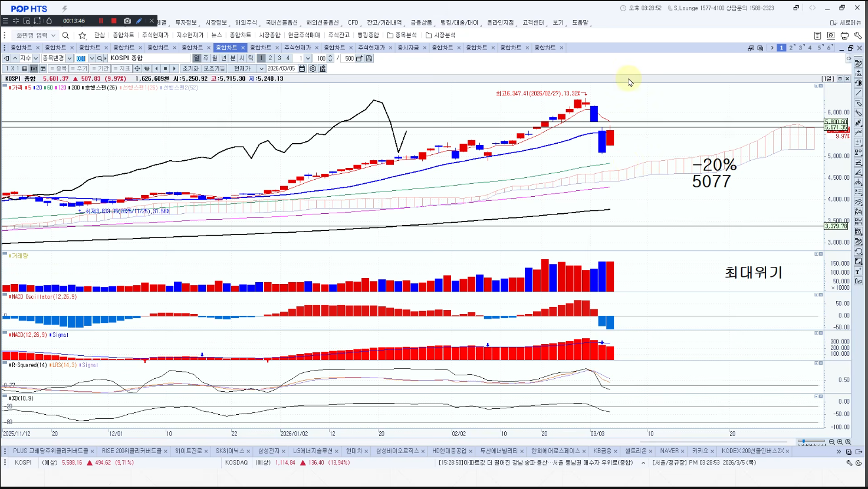
Task: Select virtual screen page 2
Action: coord(791,48)
